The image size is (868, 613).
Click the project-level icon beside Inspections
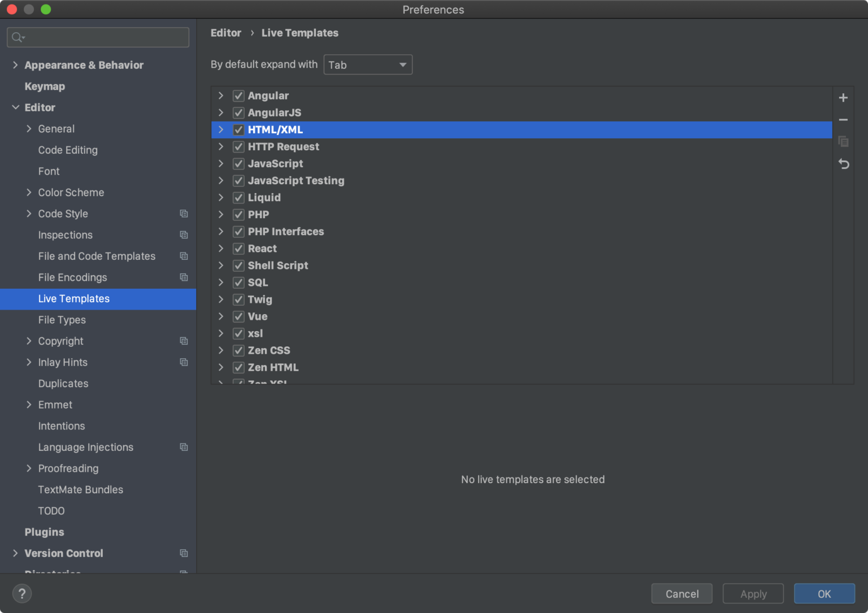pos(184,235)
